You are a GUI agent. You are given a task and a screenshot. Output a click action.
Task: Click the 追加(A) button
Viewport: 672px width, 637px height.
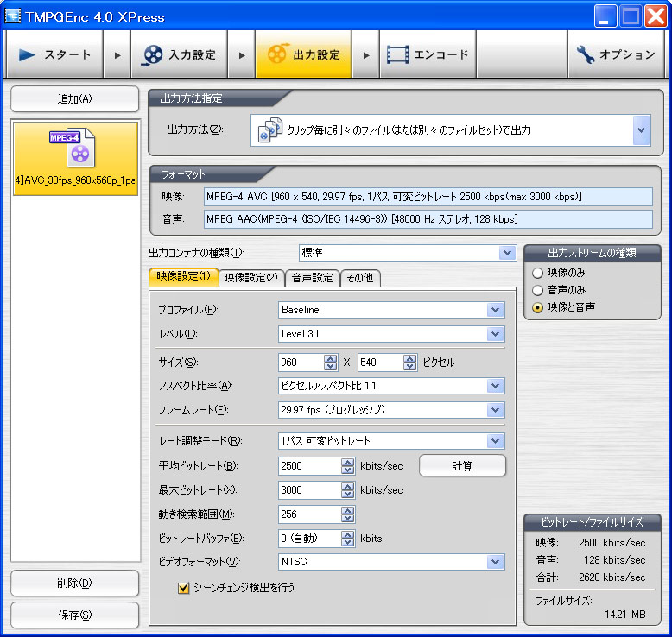point(74,99)
